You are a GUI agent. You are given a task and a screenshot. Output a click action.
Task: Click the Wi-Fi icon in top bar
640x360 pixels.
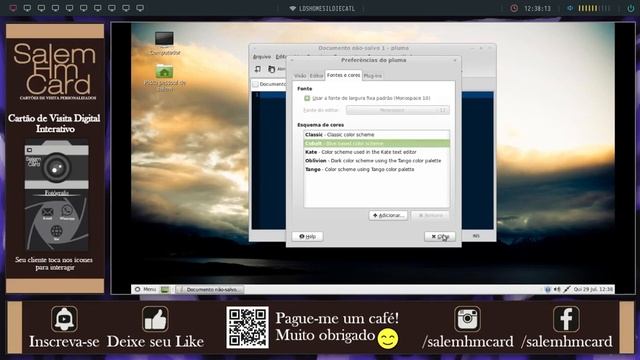292,8
